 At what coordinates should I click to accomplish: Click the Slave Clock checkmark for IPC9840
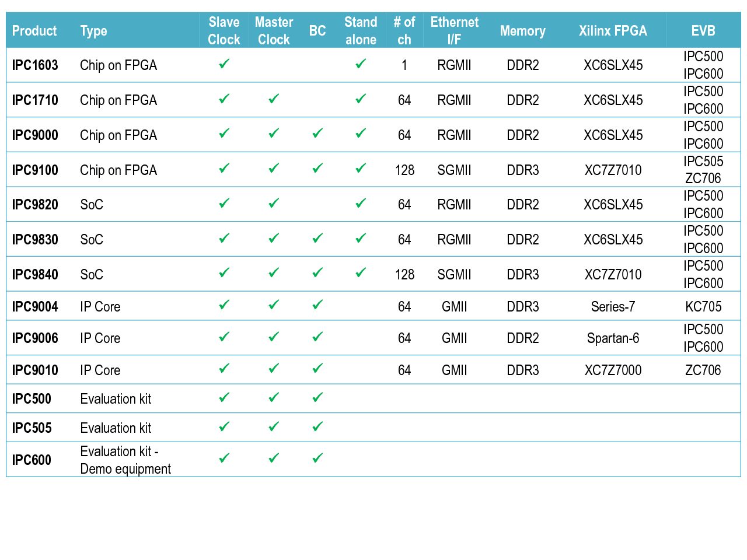[x=224, y=272]
